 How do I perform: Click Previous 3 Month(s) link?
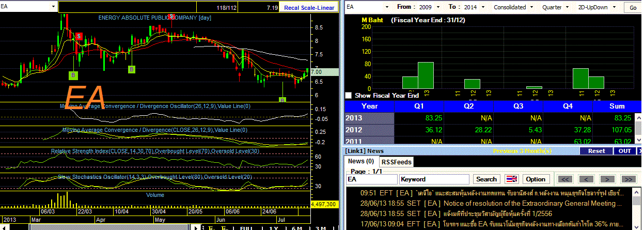pyautogui.click(x=522, y=151)
